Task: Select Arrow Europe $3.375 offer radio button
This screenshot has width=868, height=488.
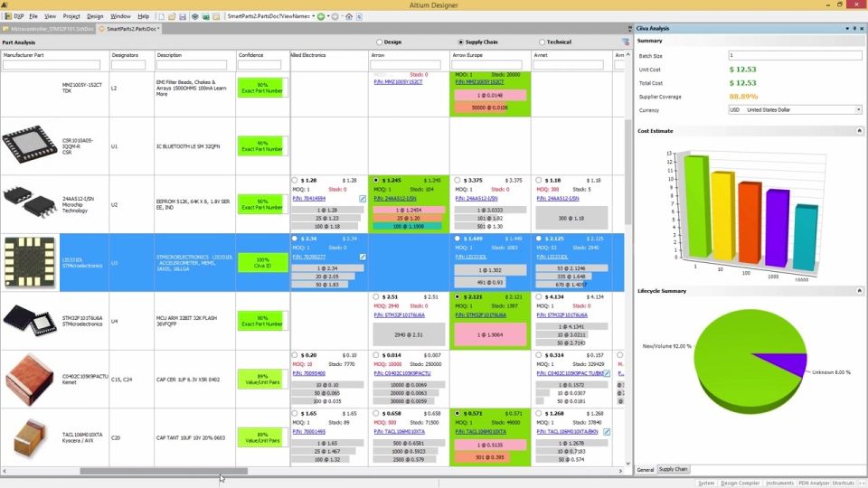Action: [x=458, y=181]
